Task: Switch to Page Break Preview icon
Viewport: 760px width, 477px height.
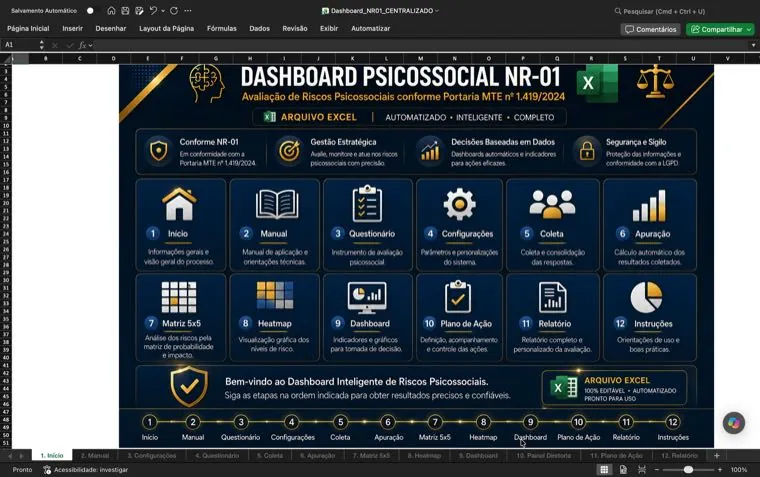Action: pos(642,470)
